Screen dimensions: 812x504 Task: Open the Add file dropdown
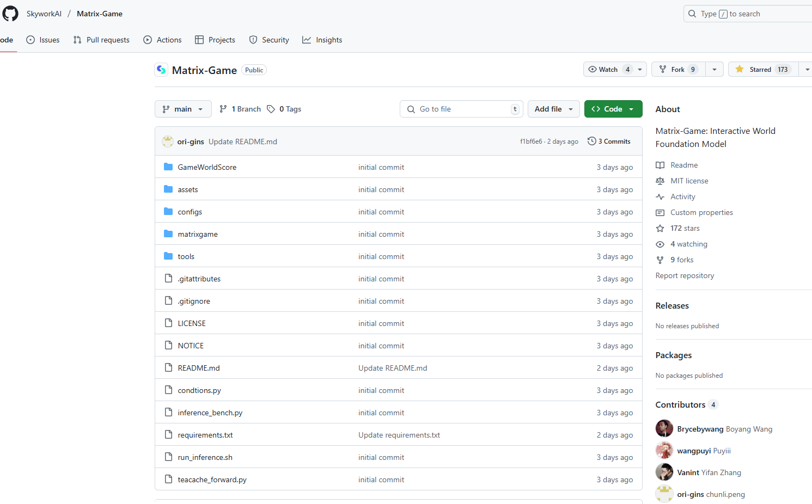pyautogui.click(x=554, y=109)
